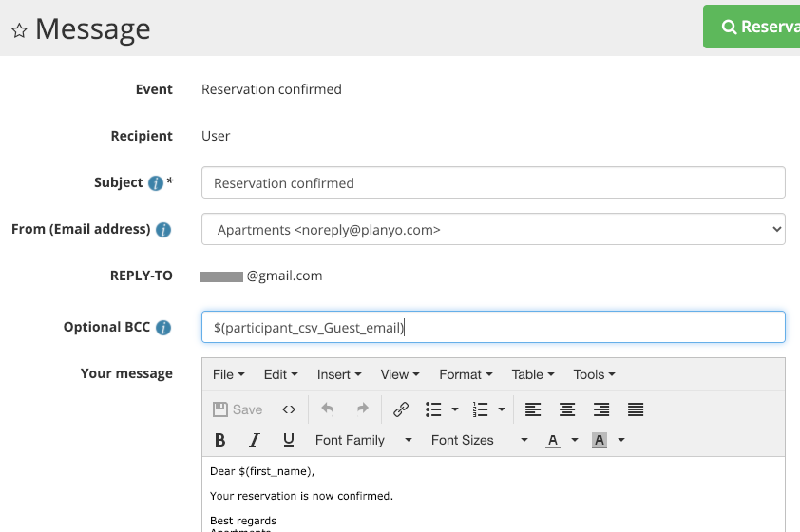Open the Format menu
Screen dimensions: 800x532
click(x=466, y=374)
